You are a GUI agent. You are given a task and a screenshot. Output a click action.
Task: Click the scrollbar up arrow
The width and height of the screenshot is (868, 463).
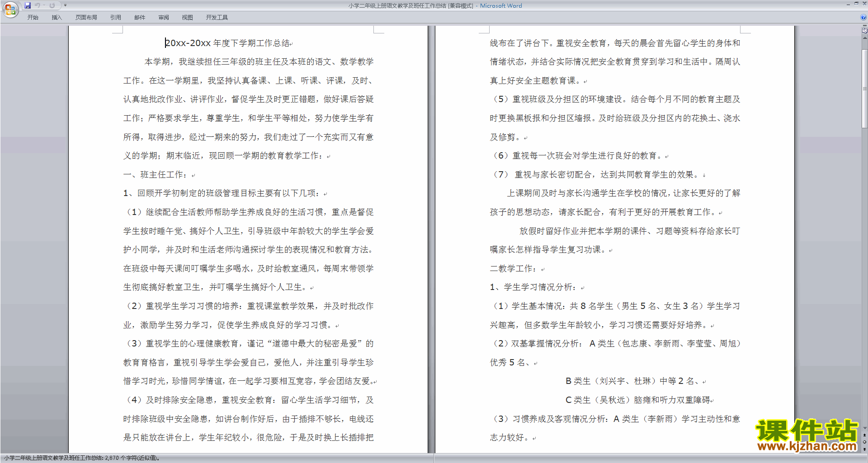pyautogui.click(x=865, y=38)
